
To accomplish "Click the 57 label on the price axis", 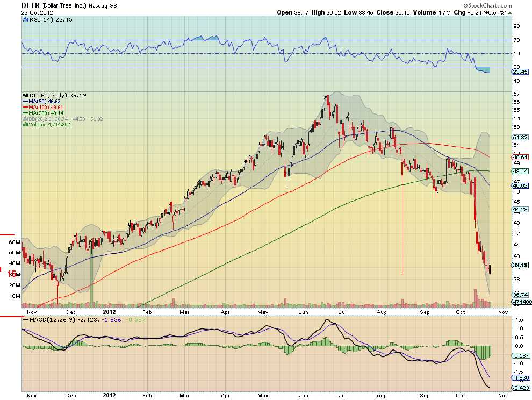I will click(516, 94).
